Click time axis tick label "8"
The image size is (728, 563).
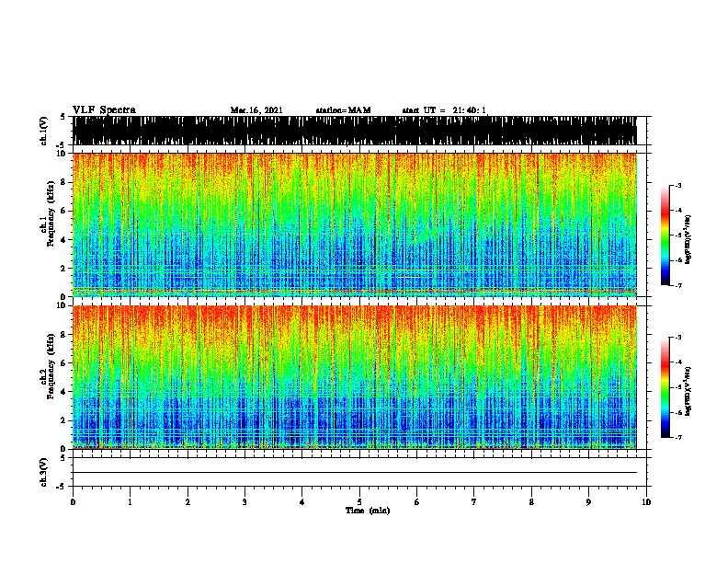tap(531, 502)
